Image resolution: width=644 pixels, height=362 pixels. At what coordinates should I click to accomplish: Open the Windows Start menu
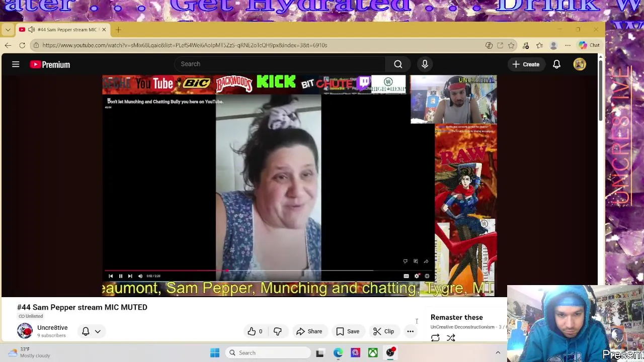click(x=215, y=352)
